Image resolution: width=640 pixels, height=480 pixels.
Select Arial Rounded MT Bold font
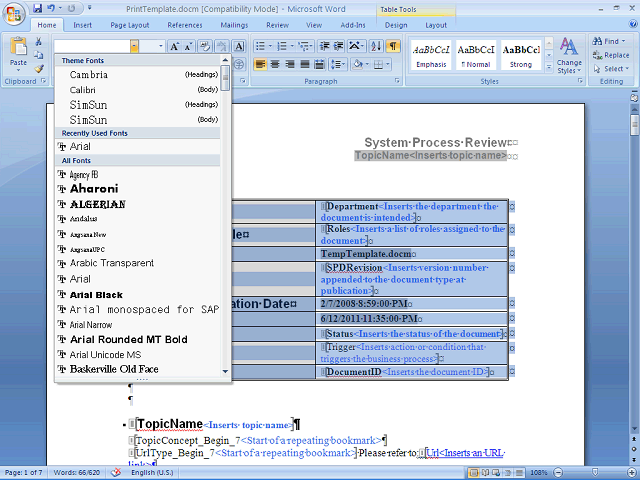point(138,339)
